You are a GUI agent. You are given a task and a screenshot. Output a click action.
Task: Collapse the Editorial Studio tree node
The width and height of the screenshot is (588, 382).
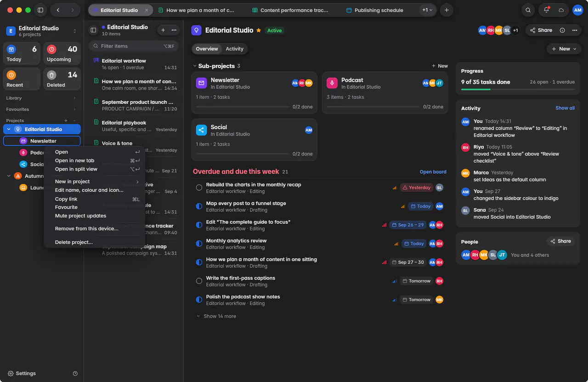click(9, 129)
